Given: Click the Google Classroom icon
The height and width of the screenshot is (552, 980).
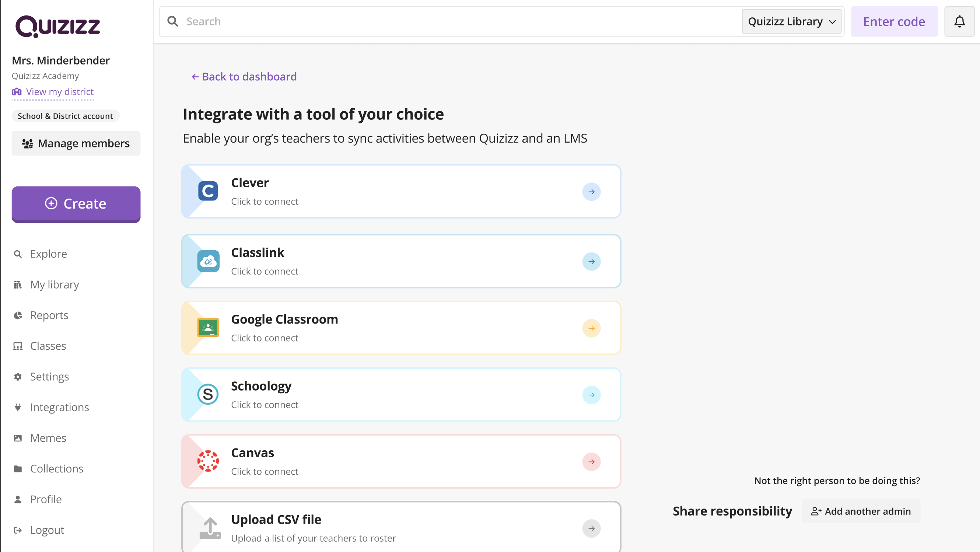Looking at the screenshot, I should coord(208,328).
